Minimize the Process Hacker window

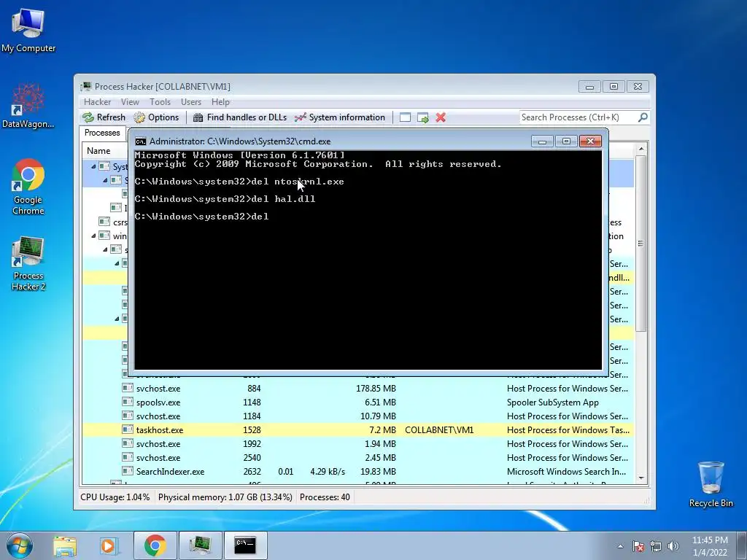coord(589,87)
